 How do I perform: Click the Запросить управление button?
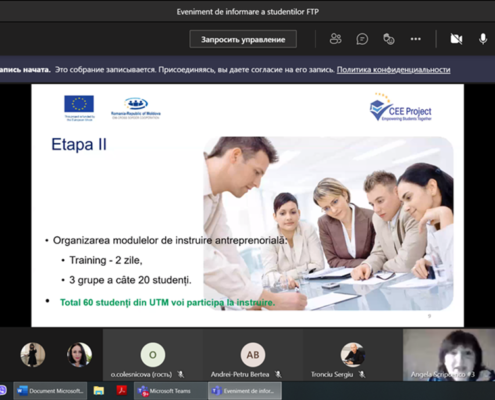pos(243,39)
